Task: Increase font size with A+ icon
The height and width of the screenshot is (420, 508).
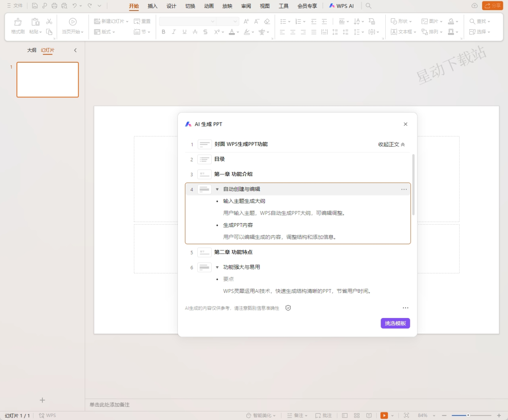Action: pos(246,21)
